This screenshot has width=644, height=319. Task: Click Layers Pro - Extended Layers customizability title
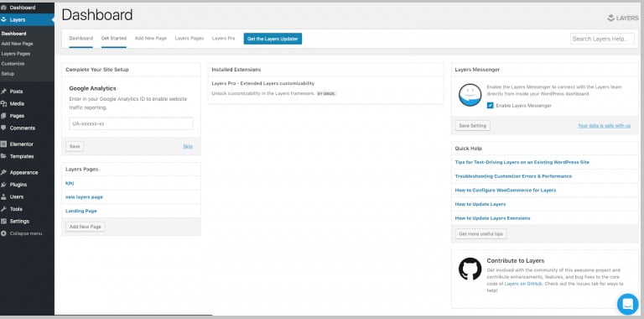262,83
